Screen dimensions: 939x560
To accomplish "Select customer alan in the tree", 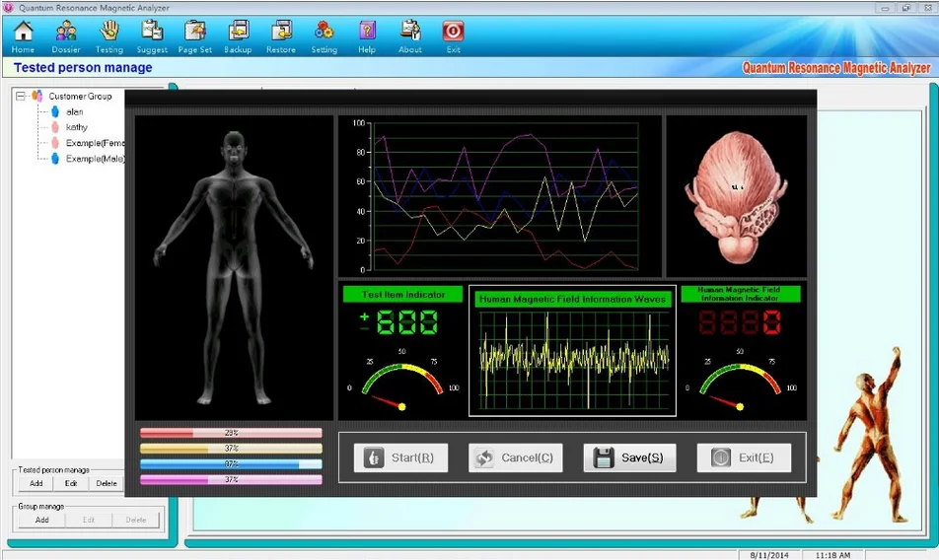I will pyautogui.click(x=74, y=111).
